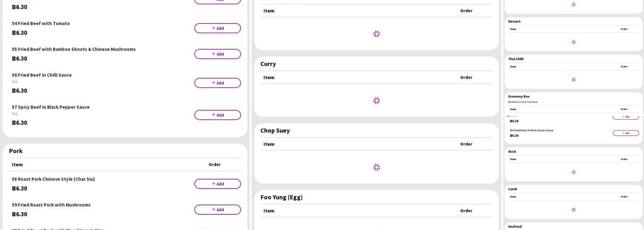Add 57 Spicy Beef in Black Pepper Sauce
Screen dimensions: 644x230
point(217,115)
